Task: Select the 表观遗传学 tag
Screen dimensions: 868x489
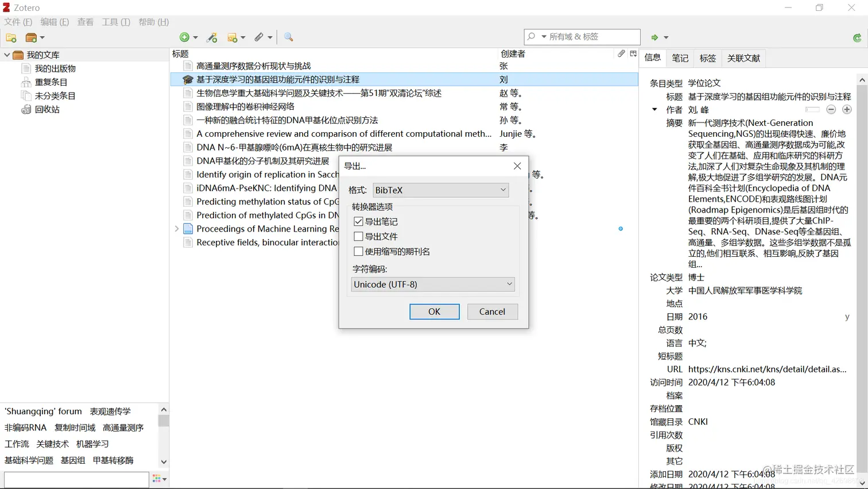Action: [110, 411]
